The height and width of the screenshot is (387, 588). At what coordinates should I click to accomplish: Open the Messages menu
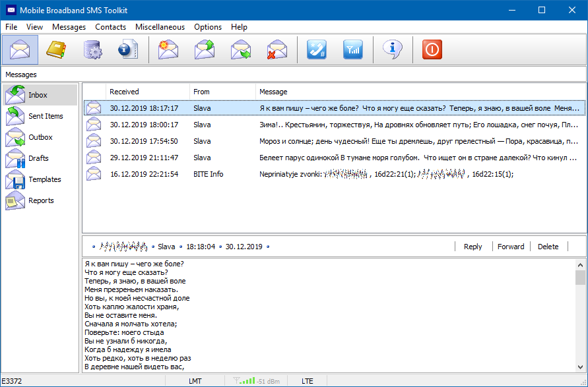(69, 27)
